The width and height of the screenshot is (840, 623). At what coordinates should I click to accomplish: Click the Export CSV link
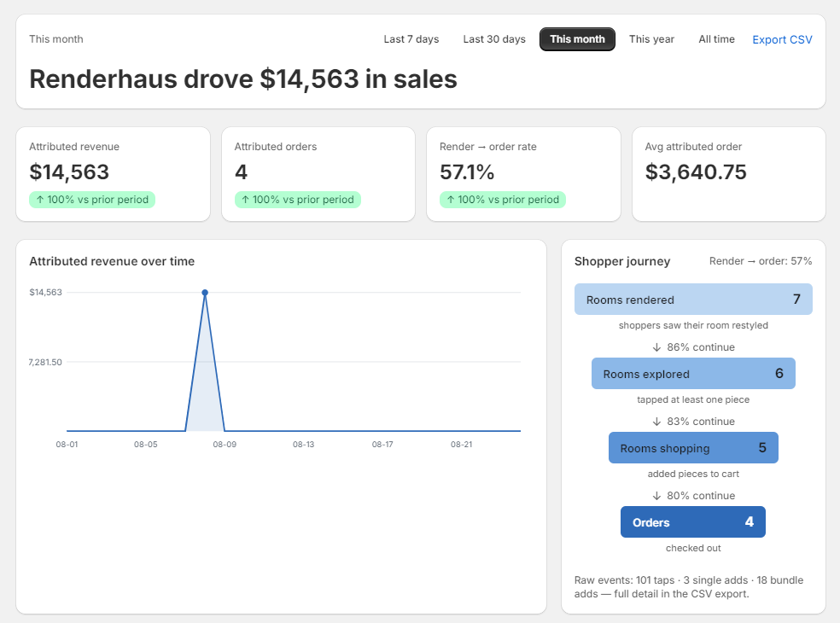click(x=782, y=39)
